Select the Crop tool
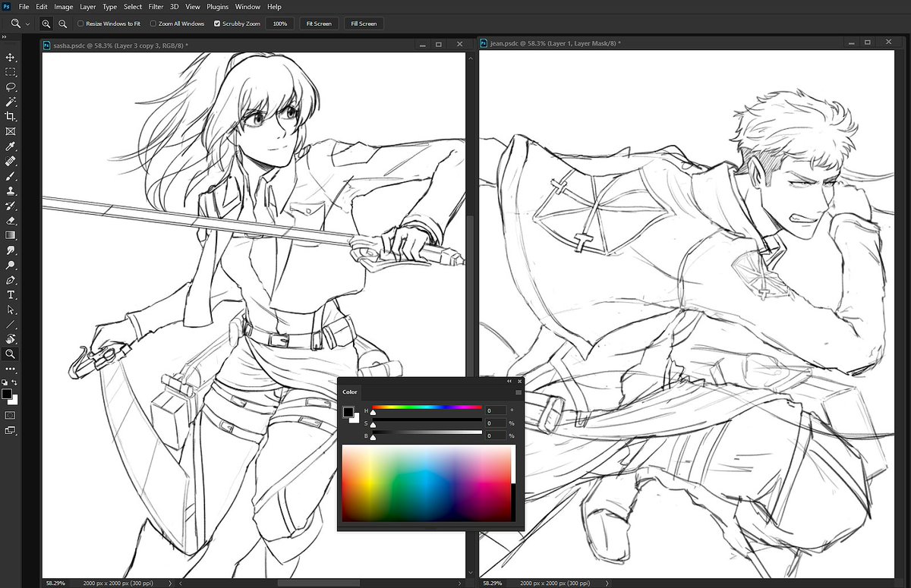911x588 pixels. (11, 117)
